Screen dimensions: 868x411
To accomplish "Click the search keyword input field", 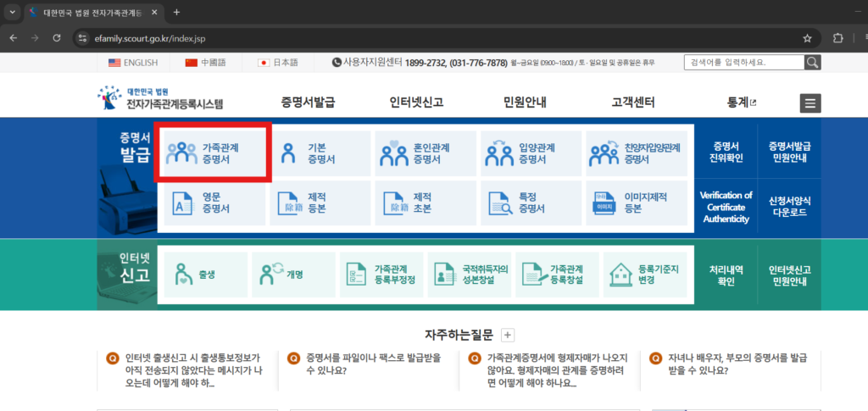I will (743, 62).
